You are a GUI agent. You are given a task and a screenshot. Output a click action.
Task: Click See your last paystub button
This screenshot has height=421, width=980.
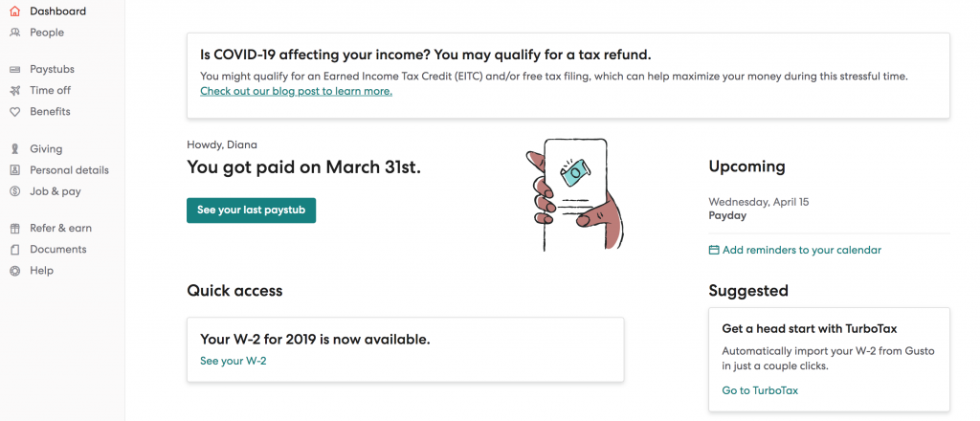tap(252, 210)
